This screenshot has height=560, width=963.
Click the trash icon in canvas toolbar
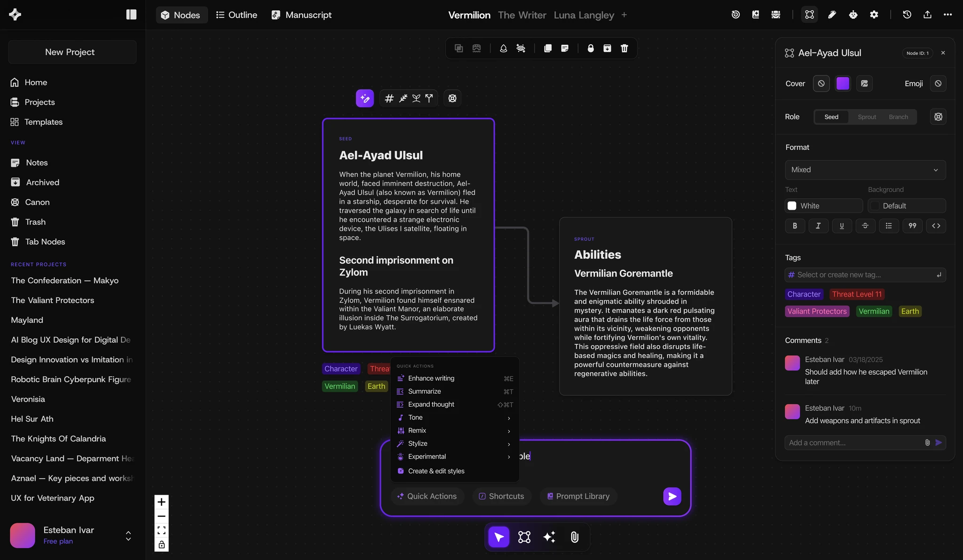click(624, 48)
